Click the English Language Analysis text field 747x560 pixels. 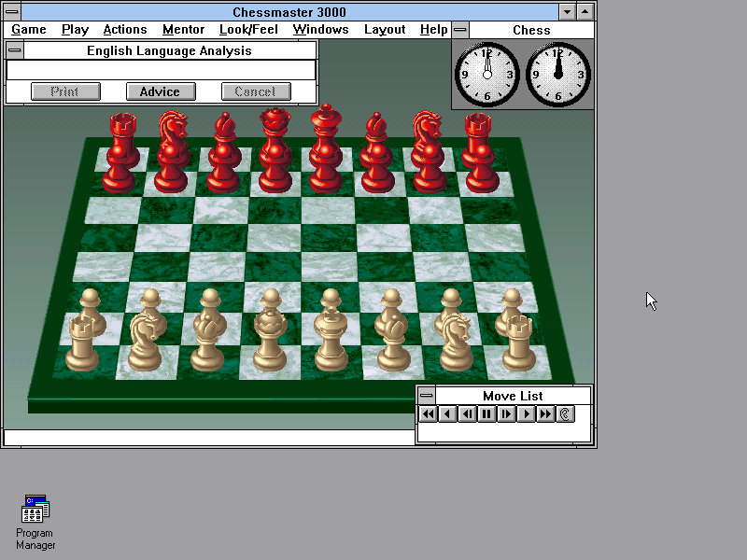pos(161,71)
